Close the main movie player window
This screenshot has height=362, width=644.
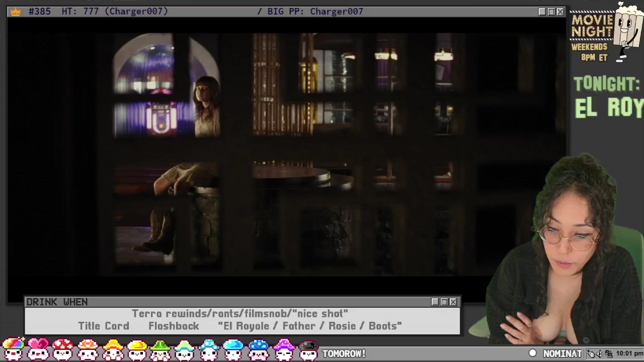pyautogui.click(x=560, y=12)
